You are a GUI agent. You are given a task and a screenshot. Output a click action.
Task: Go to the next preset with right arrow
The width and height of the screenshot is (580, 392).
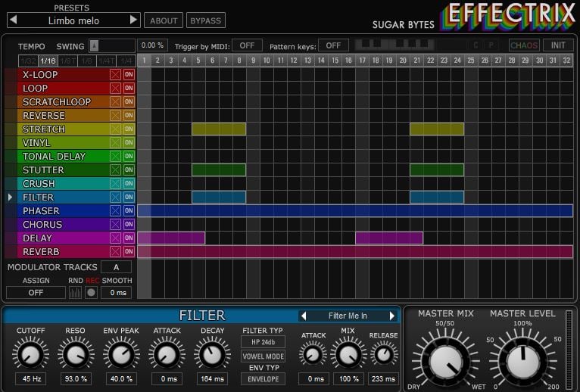[133, 20]
